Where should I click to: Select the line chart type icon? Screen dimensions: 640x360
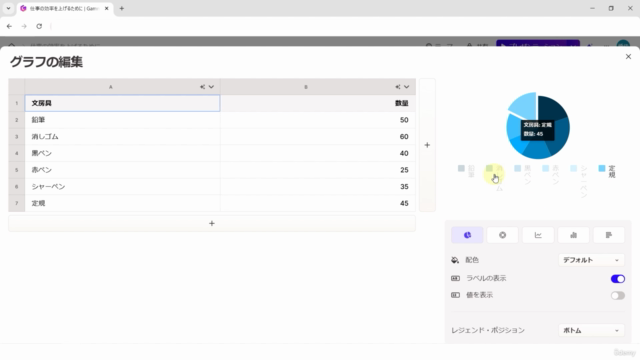click(538, 235)
